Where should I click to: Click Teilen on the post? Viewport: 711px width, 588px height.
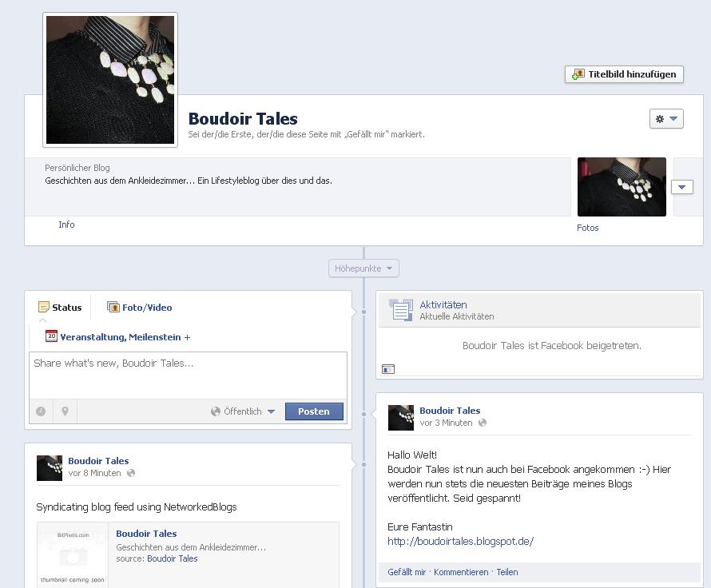coord(507,572)
